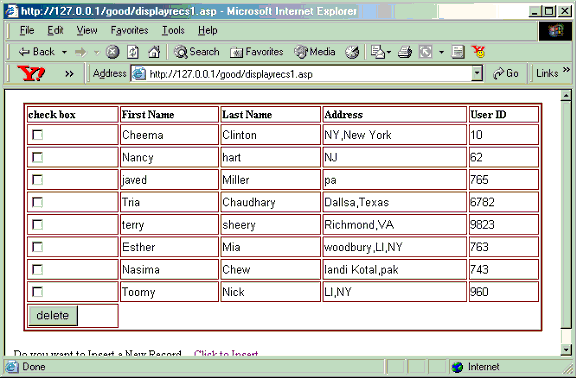
Task: Open the View menu
Action: pyautogui.click(x=87, y=30)
